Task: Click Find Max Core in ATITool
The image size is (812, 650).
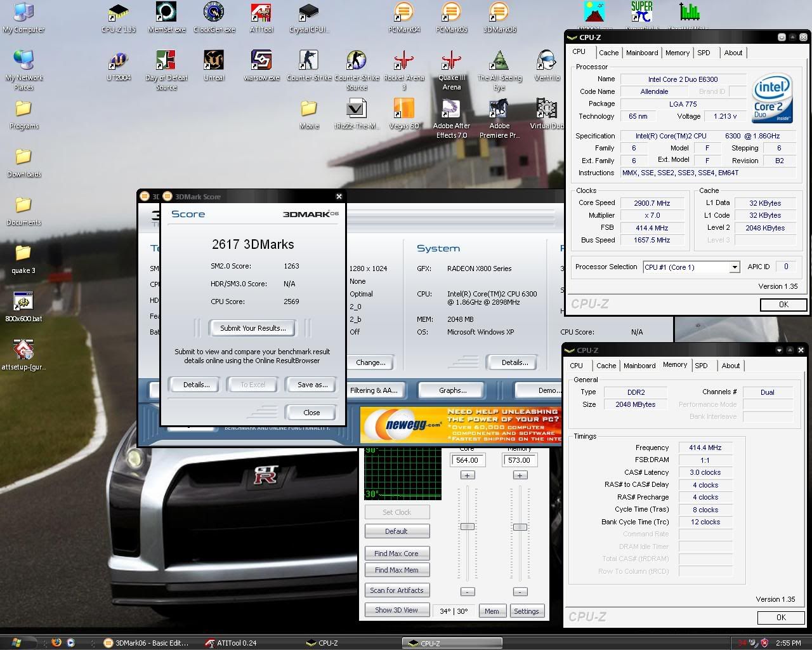Action: pyautogui.click(x=396, y=554)
